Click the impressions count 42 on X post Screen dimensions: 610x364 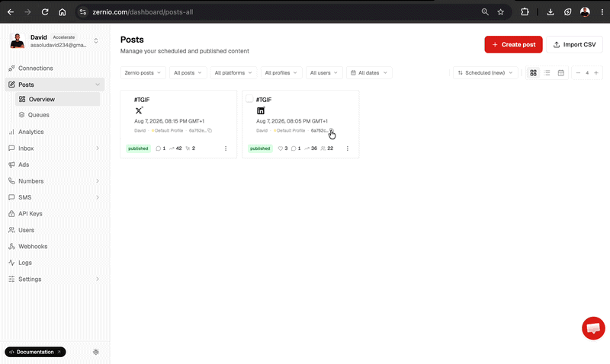175,148
